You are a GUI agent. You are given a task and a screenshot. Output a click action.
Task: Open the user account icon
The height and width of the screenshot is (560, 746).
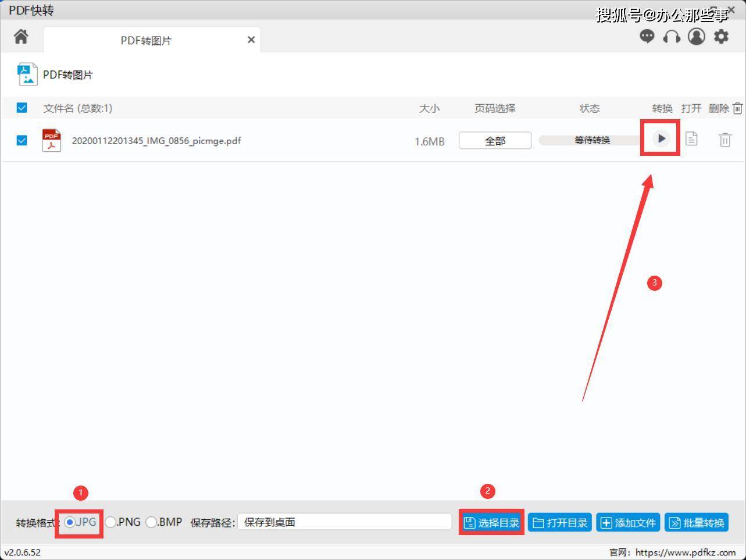(x=696, y=37)
